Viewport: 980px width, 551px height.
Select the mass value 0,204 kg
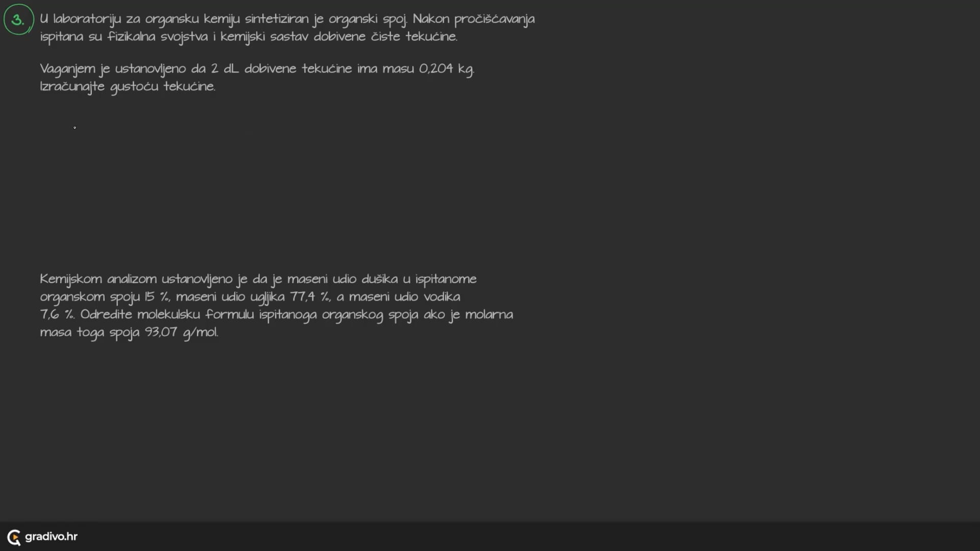447,69
